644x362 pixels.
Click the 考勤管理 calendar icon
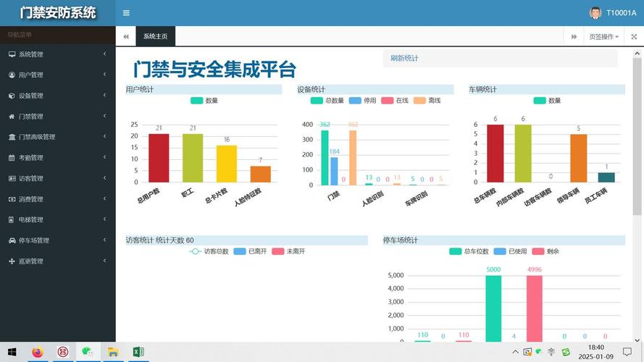[x=12, y=158]
